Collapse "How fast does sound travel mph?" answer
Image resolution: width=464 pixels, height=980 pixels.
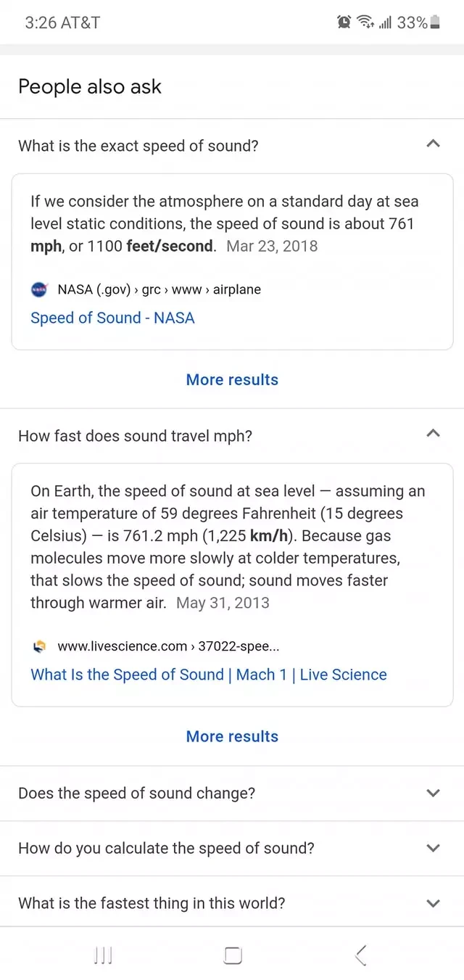pos(433,435)
